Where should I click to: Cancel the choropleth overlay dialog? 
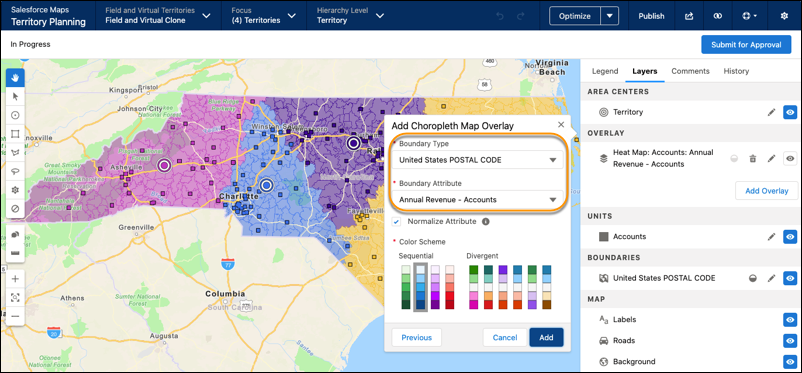[505, 338]
